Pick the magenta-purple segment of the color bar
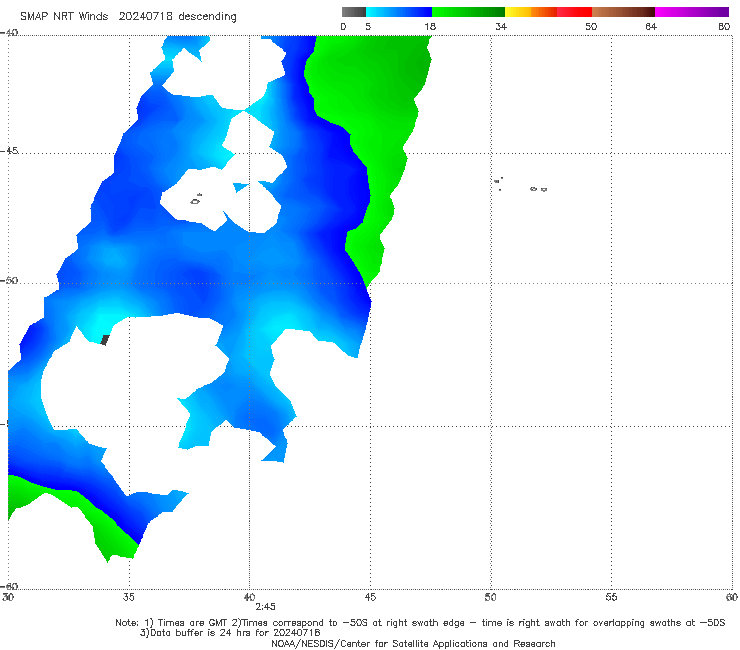 coord(691,12)
